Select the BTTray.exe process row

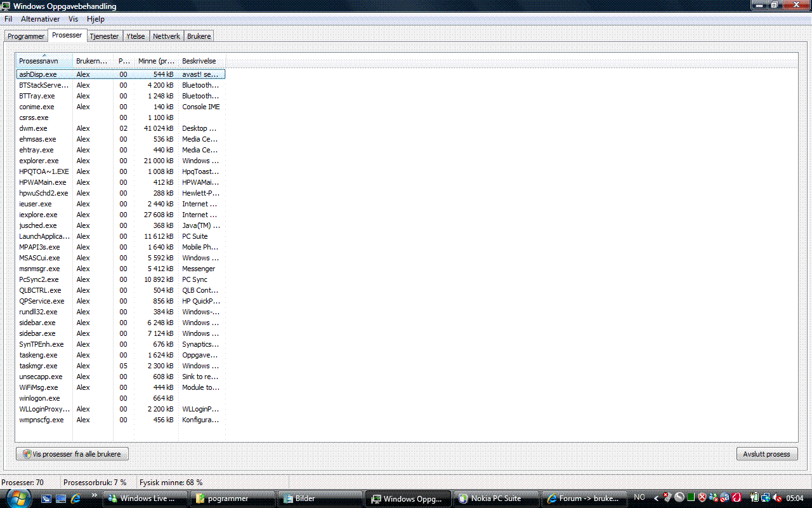point(121,96)
